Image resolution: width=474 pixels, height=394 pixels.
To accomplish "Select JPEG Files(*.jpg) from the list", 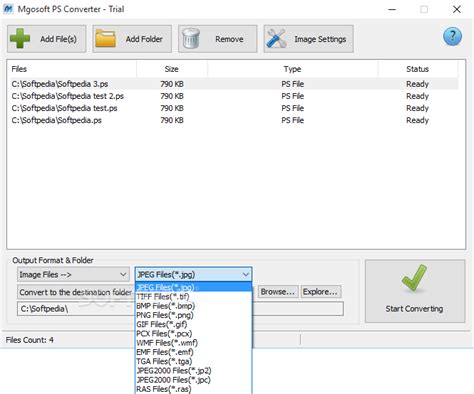I will point(193,287).
